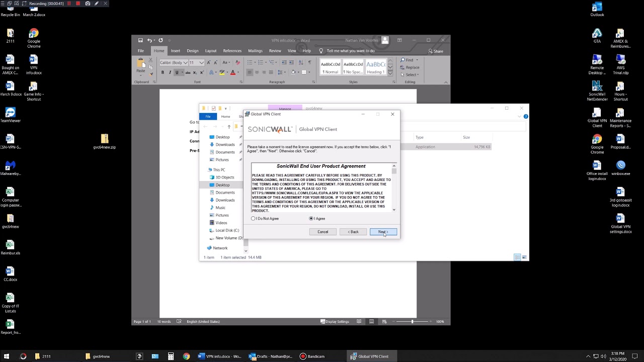The image size is (644, 362).
Task: Open the Word File tab
Action: (141, 51)
